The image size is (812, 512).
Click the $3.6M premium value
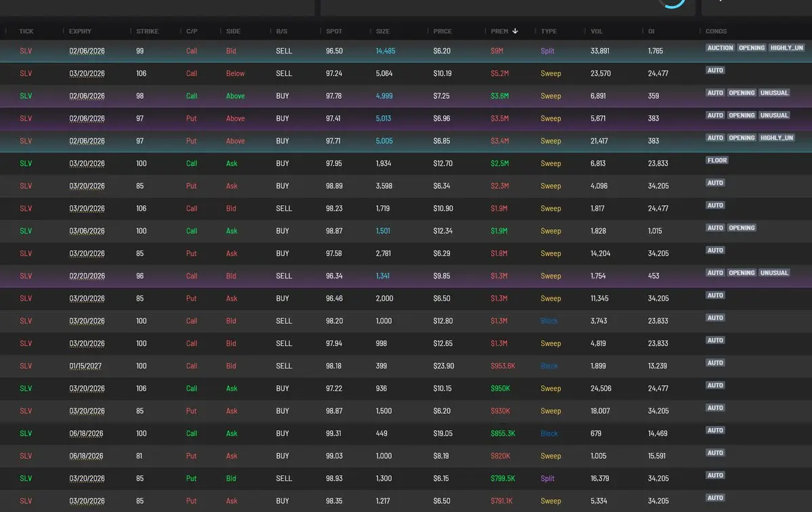click(x=499, y=96)
